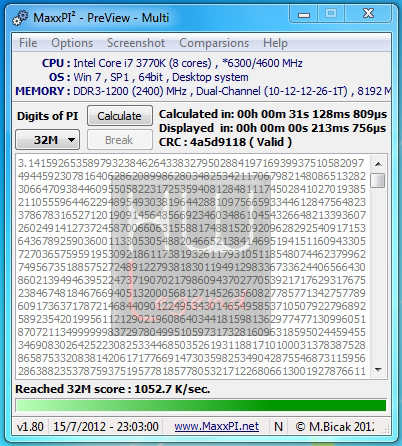Click the dropdown arrow beside 32M
402x446 pixels.
tap(71, 140)
